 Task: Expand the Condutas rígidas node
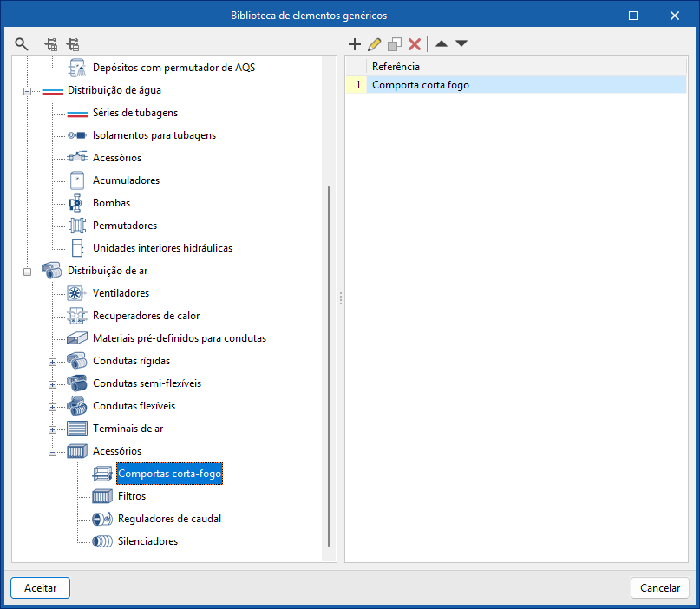tap(53, 361)
